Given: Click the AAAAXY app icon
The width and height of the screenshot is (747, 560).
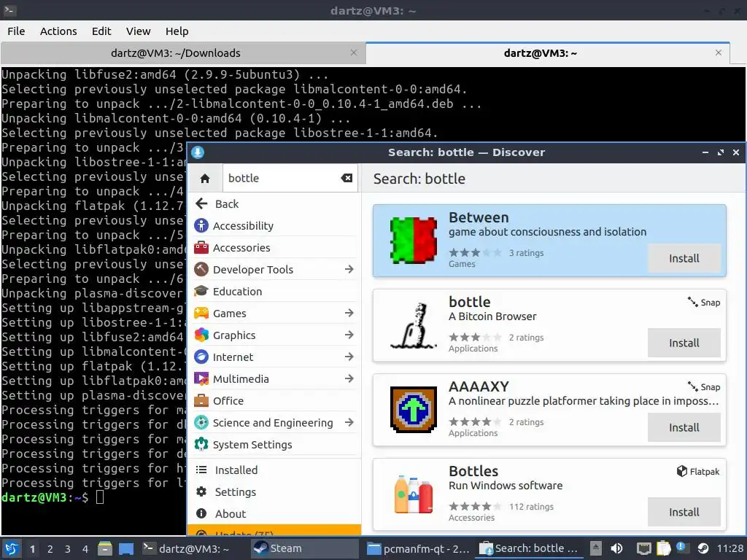Looking at the screenshot, I should (x=414, y=410).
